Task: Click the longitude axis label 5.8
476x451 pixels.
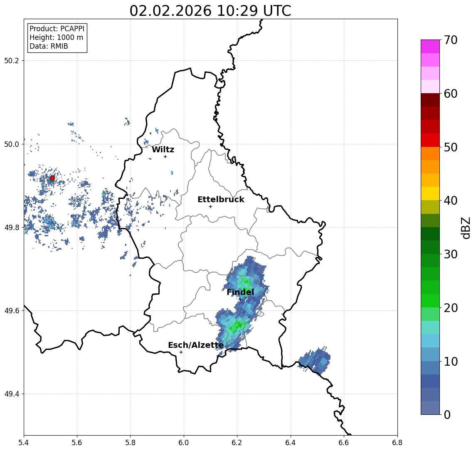Action: tap(130, 443)
